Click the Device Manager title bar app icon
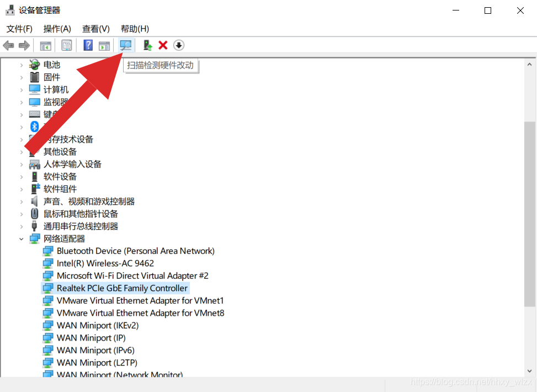Viewport: 537px width, 392px height. click(10, 10)
